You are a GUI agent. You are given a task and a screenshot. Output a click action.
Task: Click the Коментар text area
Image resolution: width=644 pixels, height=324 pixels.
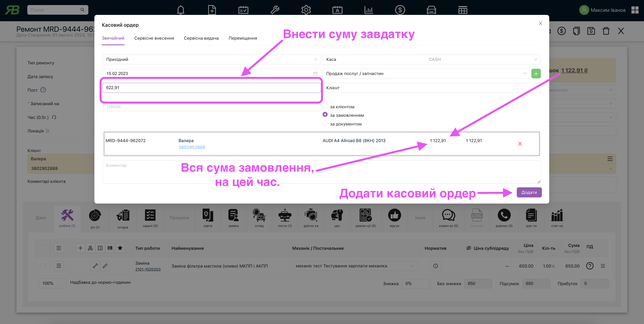[x=321, y=172]
